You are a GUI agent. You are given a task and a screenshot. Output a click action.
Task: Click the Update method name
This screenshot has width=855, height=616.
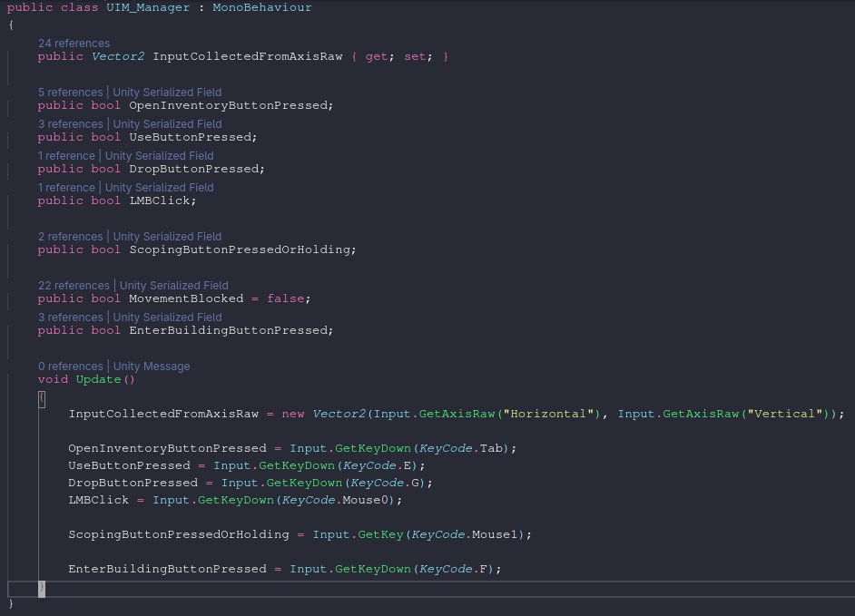coord(99,379)
